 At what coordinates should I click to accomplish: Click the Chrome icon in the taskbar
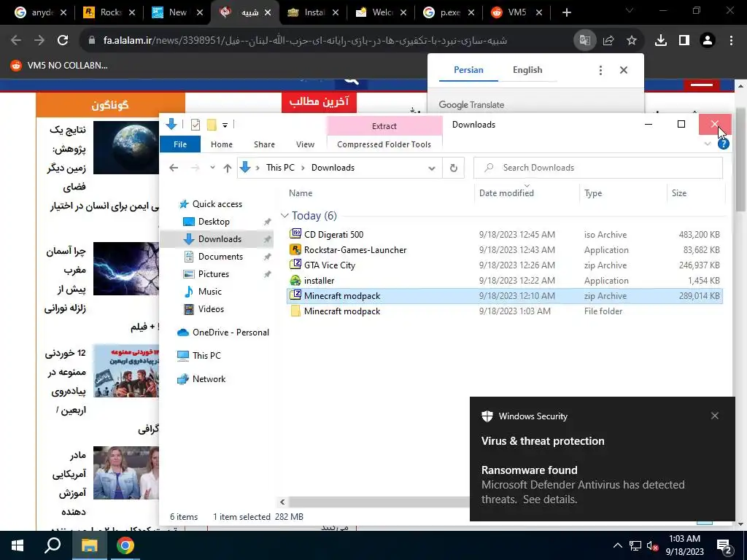tap(125, 545)
